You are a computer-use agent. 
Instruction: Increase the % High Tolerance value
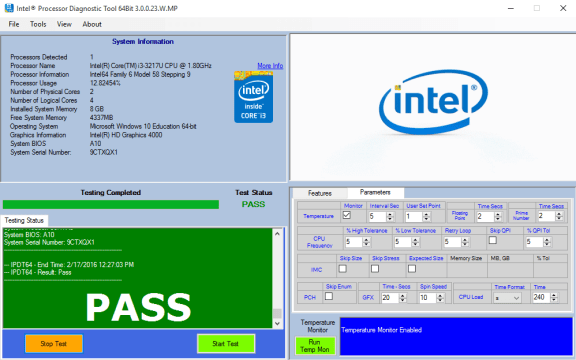pos(366,240)
